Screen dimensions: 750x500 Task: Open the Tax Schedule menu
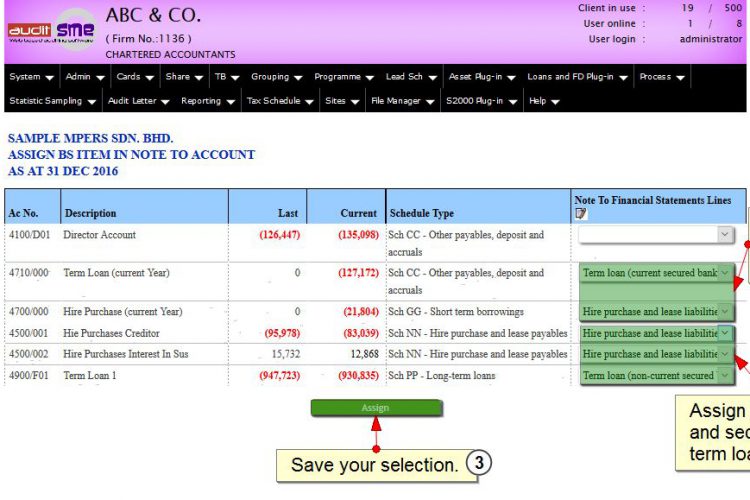click(280, 101)
